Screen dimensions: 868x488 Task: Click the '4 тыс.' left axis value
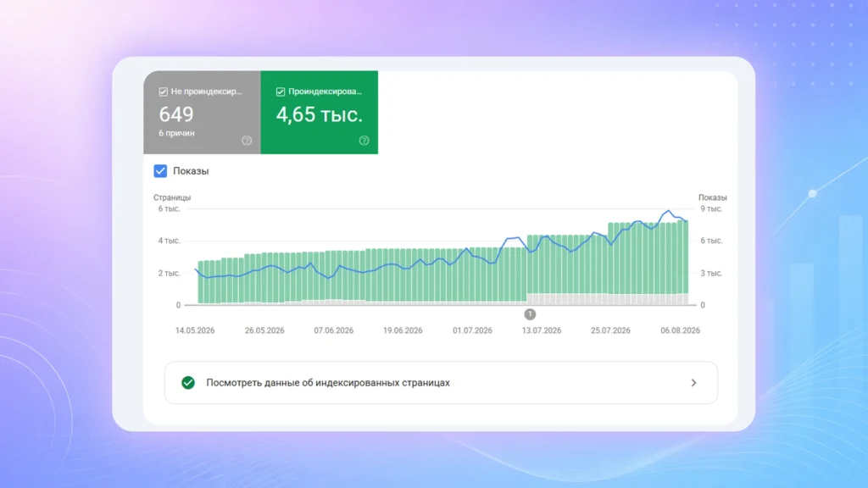[x=170, y=241]
